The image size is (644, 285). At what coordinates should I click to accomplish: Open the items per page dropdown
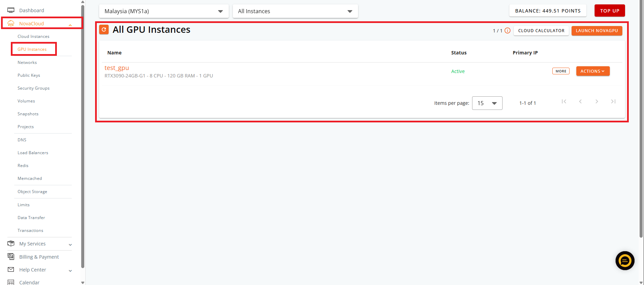(x=487, y=103)
